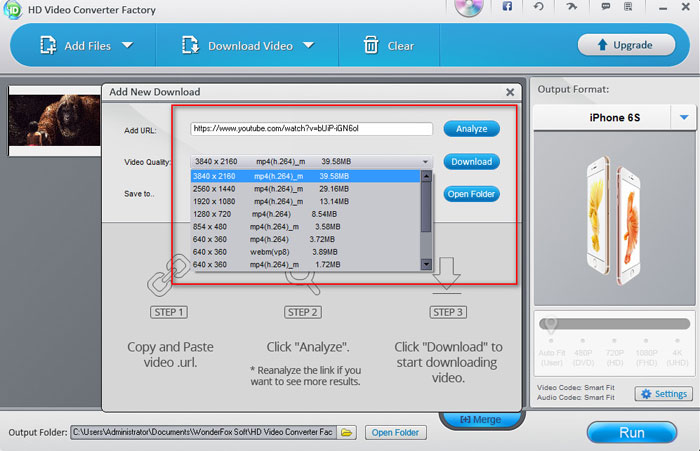Open the disc burner icon in title bar

(x=469, y=7)
